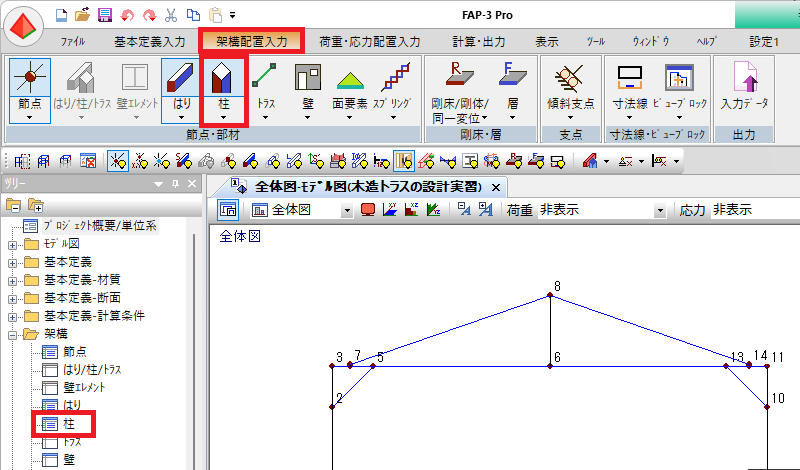The image size is (800, 470).
Task: Click the scissors cut icon
Action: (171, 15)
